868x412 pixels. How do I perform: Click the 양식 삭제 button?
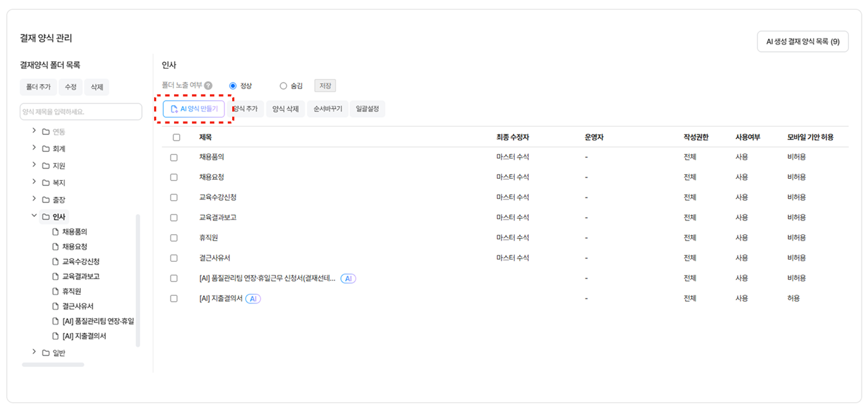(x=285, y=109)
